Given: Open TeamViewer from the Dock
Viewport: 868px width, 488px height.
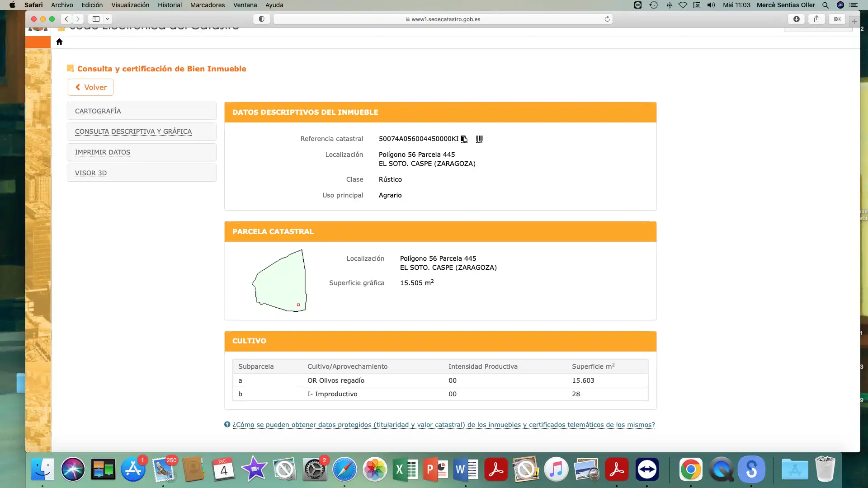Looking at the screenshot, I should tap(647, 469).
